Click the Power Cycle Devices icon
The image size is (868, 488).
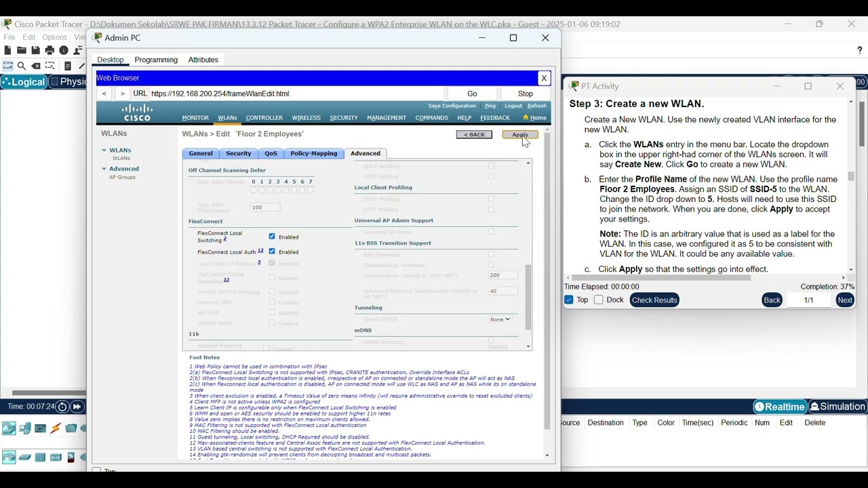(x=62, y=407)
